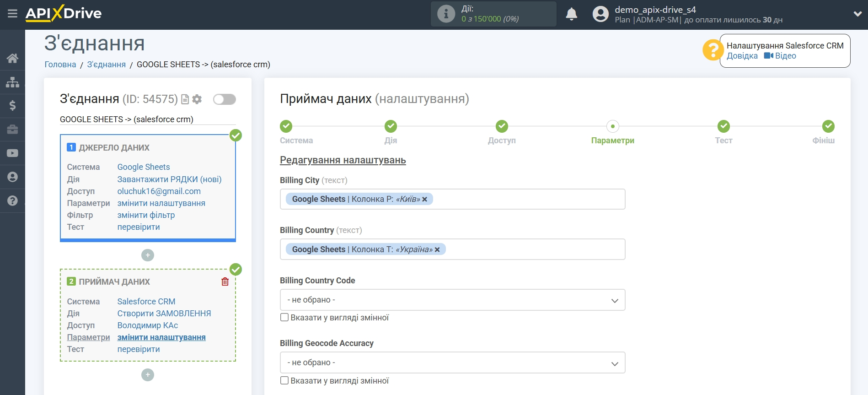Click the user avatar icon
The width and height of the screenshot is (868, 395).
click(600, 14)
